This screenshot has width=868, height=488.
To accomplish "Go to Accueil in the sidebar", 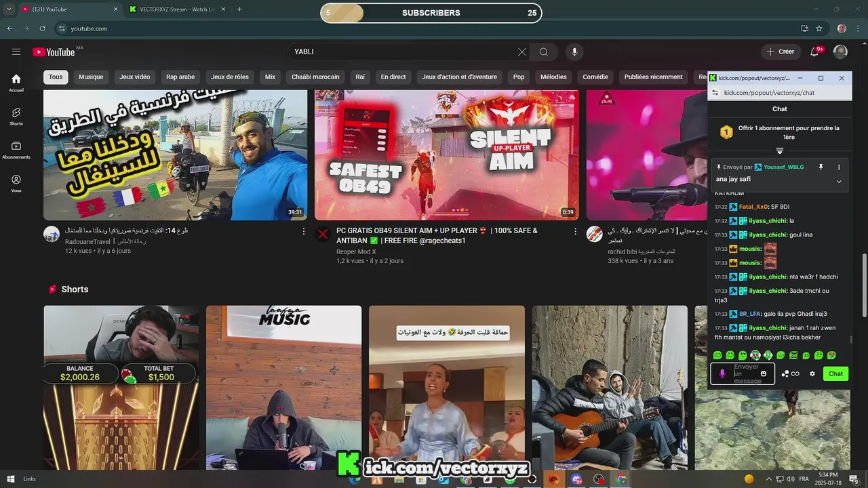I will coord(16,83).
